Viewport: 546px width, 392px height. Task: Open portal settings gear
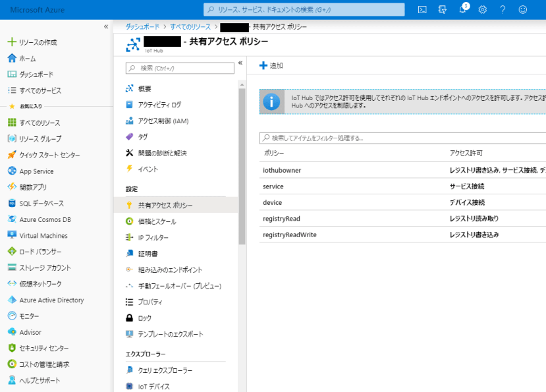point(482,10)
